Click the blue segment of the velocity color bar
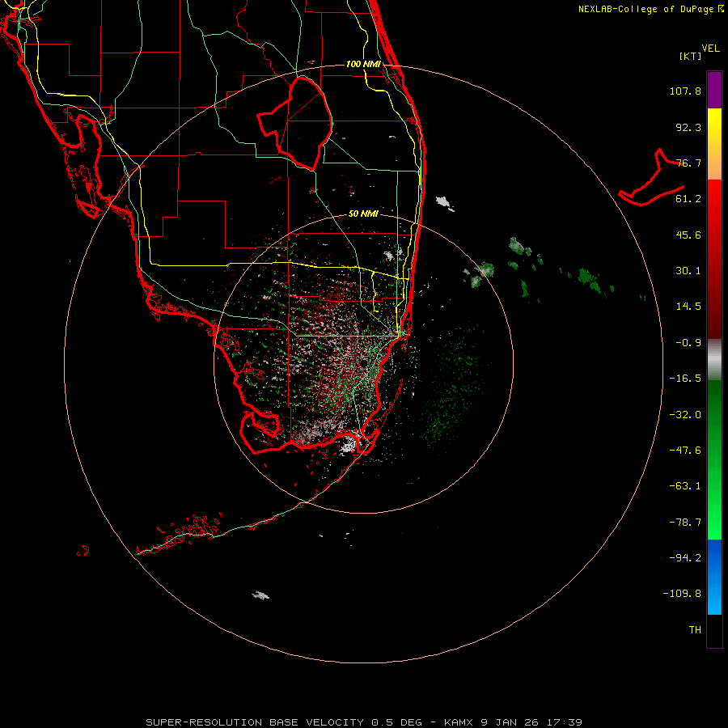Screen dimensions: 728x728 714,577
